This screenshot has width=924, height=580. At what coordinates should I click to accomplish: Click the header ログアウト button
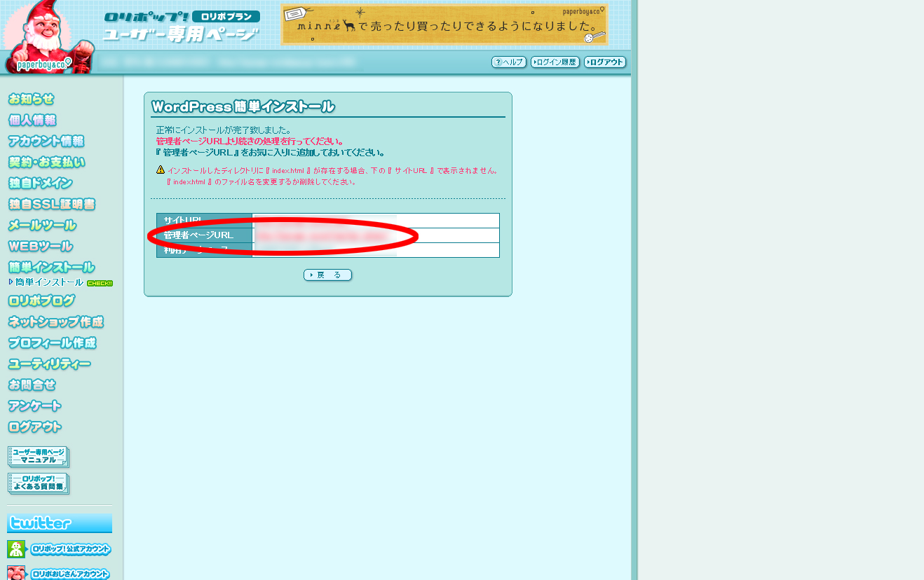[x=605, y=62]
